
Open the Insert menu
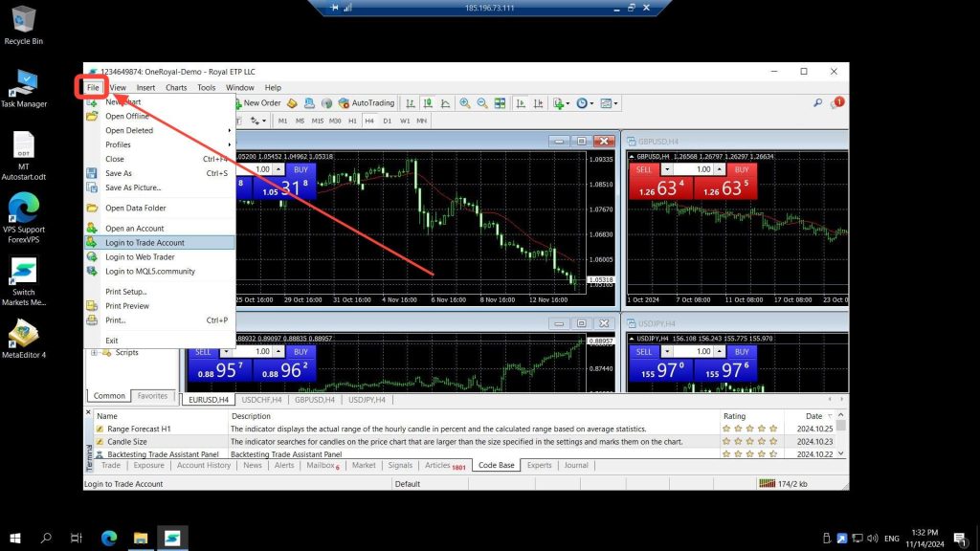[145, 87]
